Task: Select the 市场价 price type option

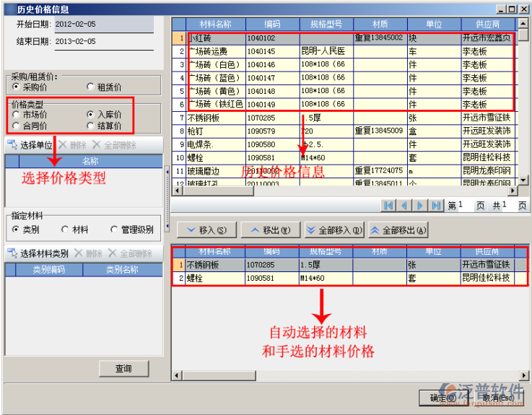Action: [17, 115]
